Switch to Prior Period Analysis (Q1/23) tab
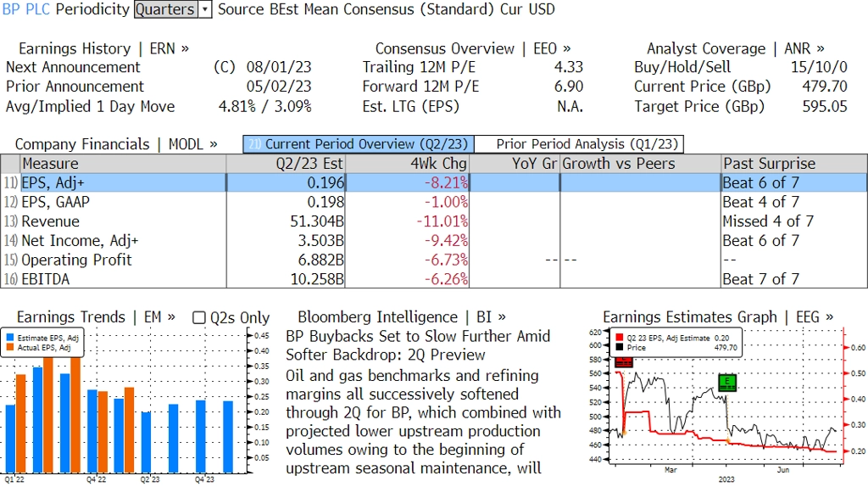 pyautogui.click(x=580, y=144)
